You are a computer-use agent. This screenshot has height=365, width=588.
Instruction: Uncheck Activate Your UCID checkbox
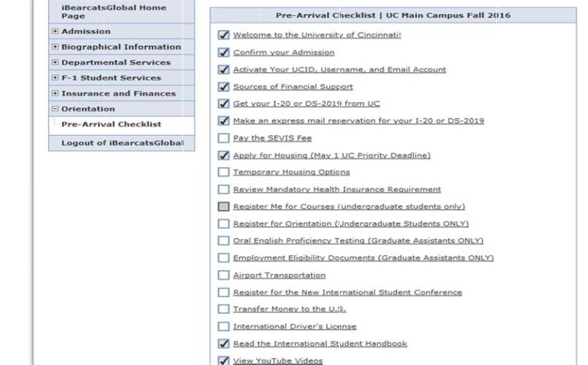[x=223, y=69]
